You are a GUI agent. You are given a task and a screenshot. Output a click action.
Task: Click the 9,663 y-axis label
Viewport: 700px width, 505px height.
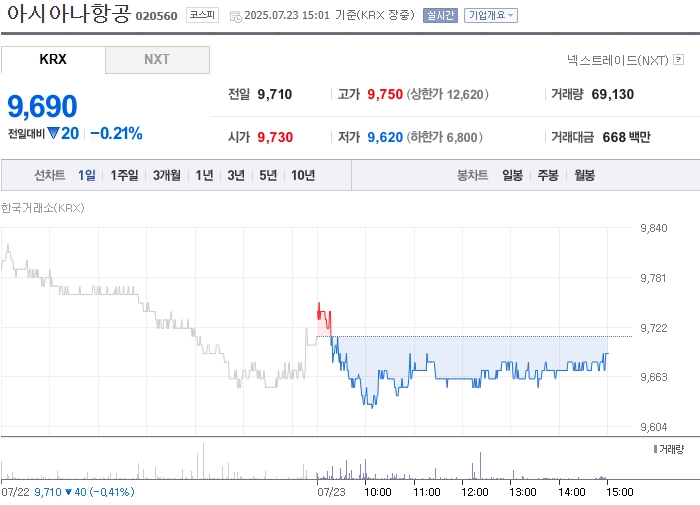click(x=654, y=377)
